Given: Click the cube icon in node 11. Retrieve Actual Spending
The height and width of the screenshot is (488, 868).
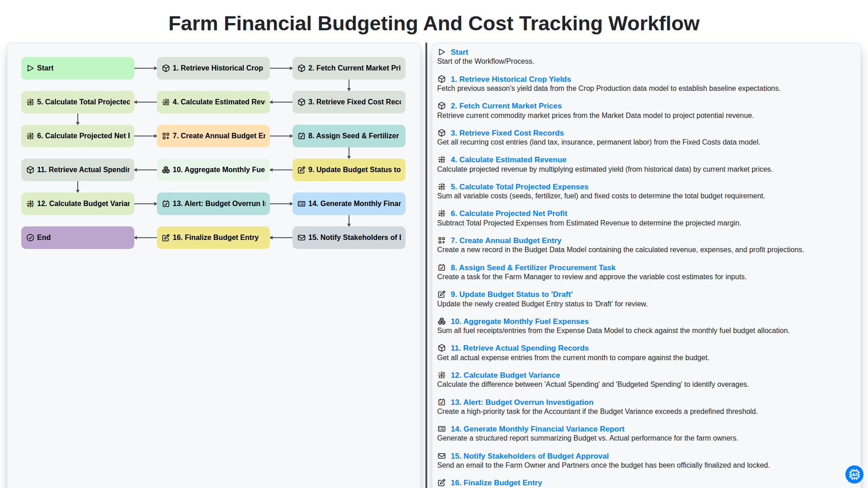Looking at the screenshot, I should (30, 170).
